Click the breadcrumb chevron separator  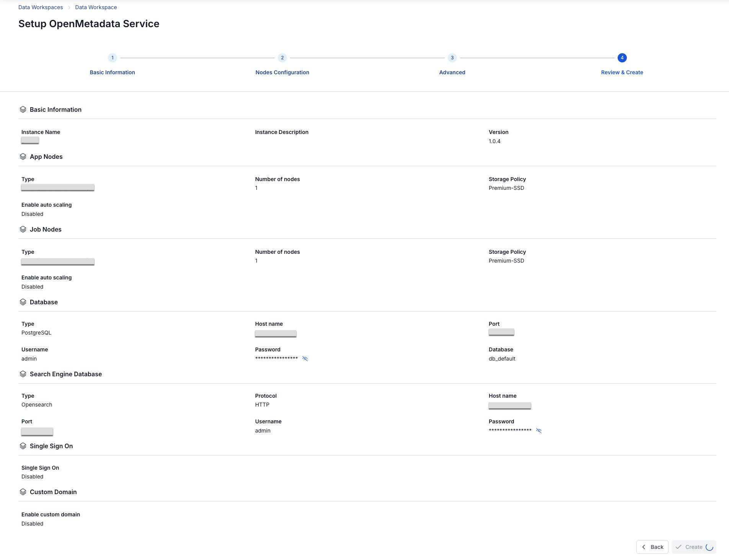(69, 7)
